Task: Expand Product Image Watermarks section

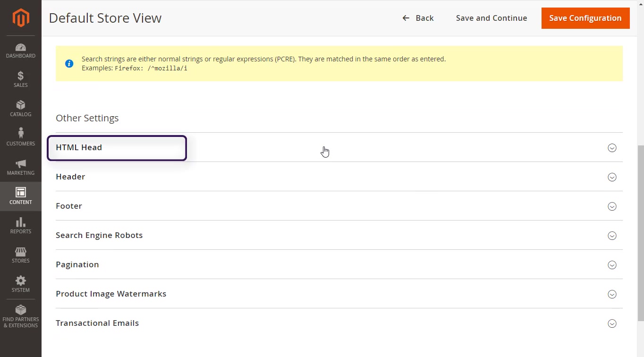Action: pos(612,294)
